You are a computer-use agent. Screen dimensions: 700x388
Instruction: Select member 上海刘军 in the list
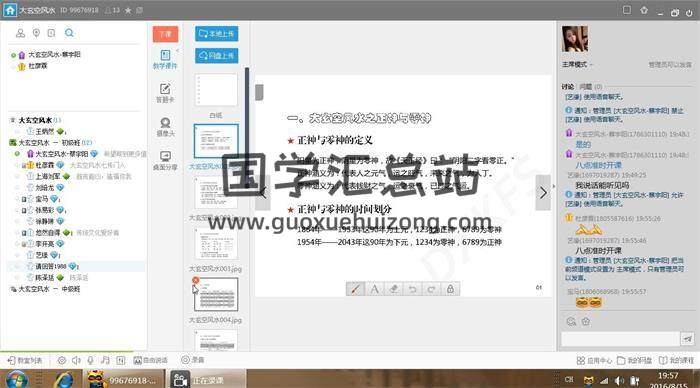47,176
